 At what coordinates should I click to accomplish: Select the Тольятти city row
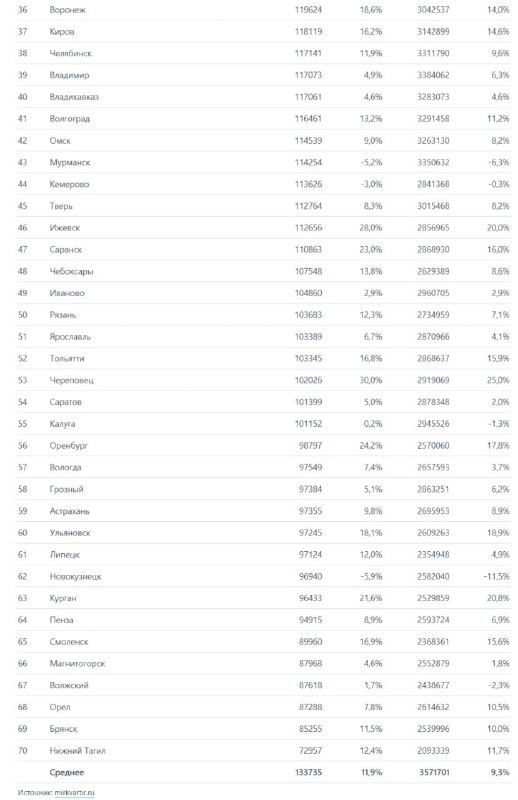coord(263,358)
